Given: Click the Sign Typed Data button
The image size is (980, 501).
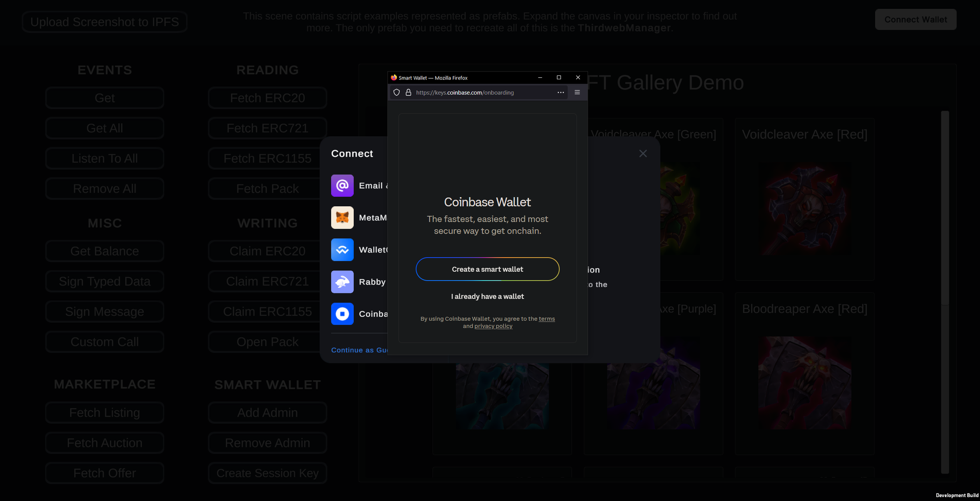Looking at the screenshot, I should point(104,282).
